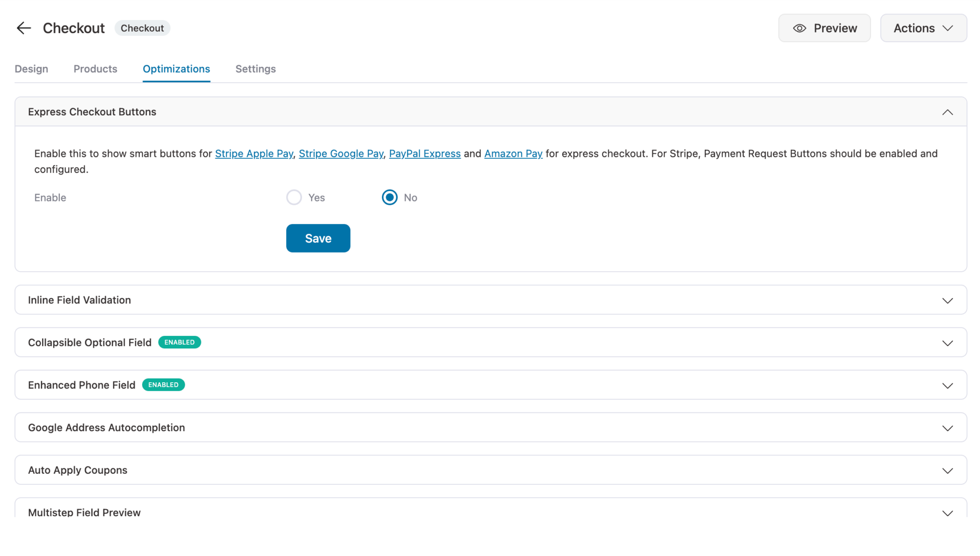Click the eye icon on the Preview button

[x=799, y=28]
